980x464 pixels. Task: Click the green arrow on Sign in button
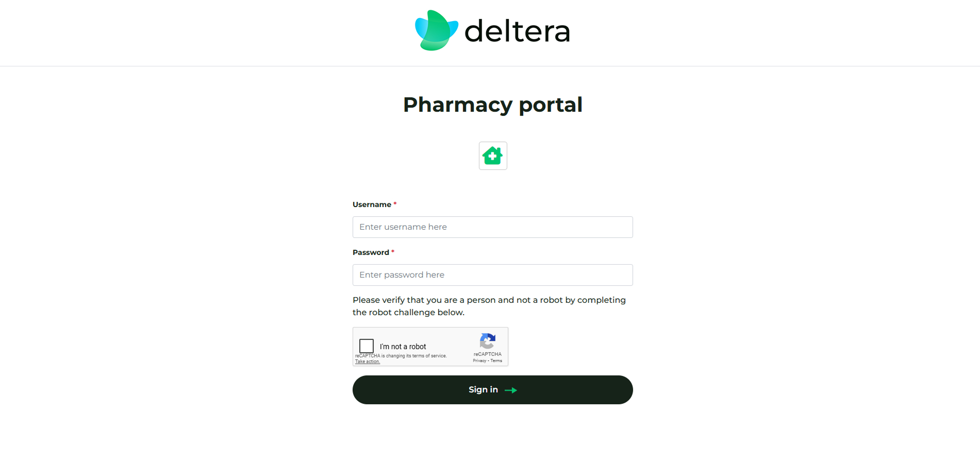(x=511, y=390)
